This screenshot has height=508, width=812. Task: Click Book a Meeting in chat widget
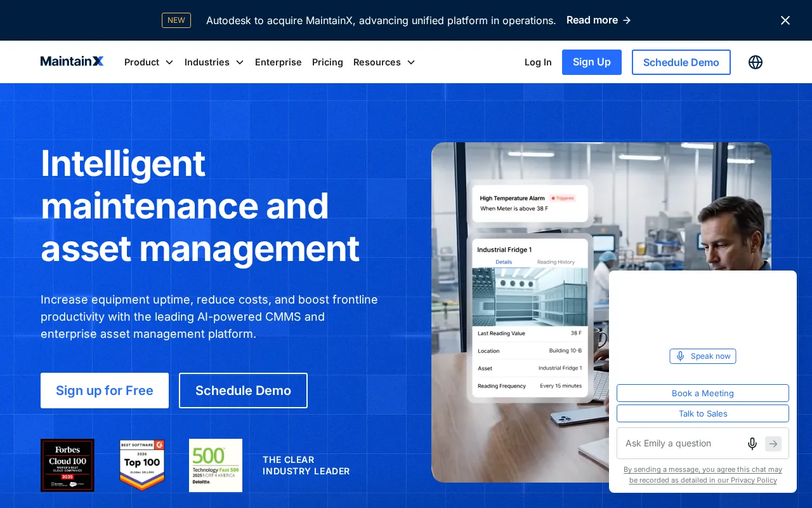point(703,393)
